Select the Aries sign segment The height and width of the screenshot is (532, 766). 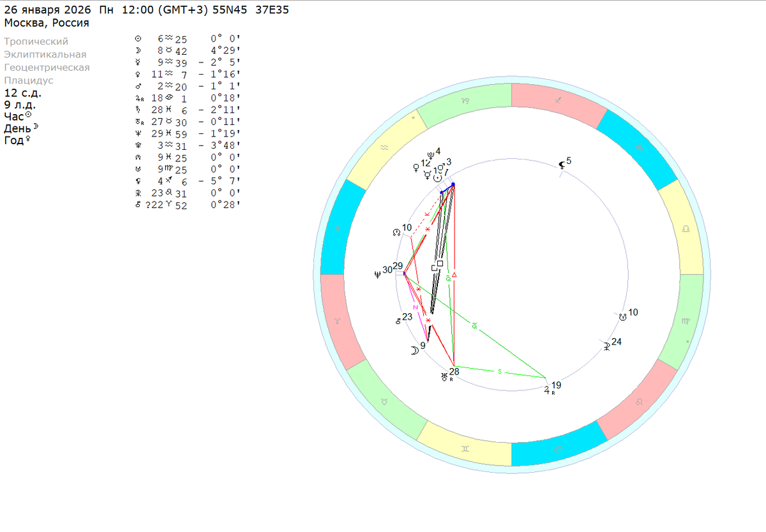coord(338,322)
